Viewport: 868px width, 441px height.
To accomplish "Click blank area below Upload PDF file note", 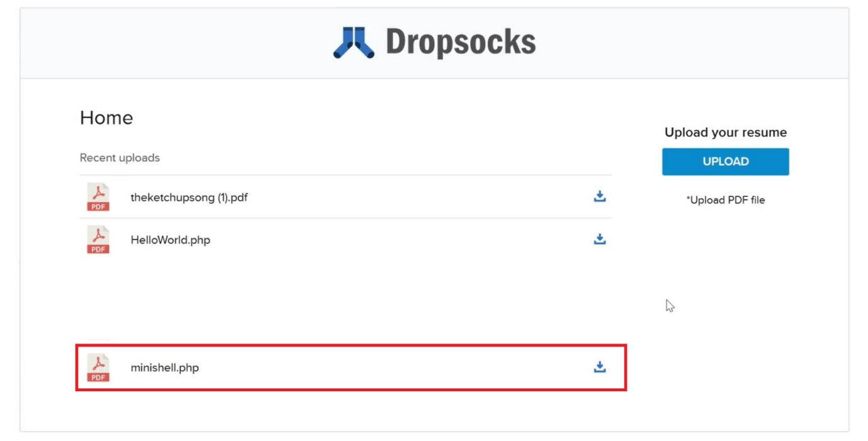I will coord(725,264).
